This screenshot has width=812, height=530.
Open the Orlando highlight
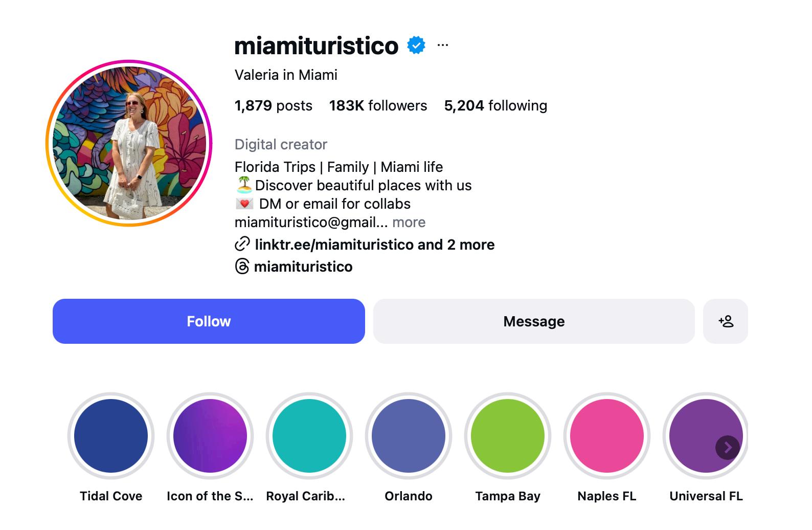point(409,436)
